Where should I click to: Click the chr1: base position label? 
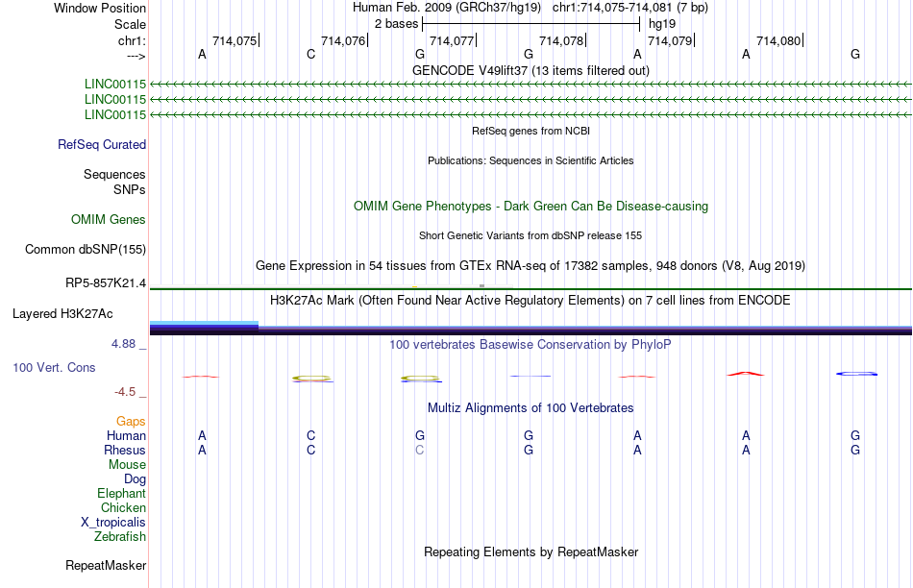pyautogui.click(x=132, y=40)
